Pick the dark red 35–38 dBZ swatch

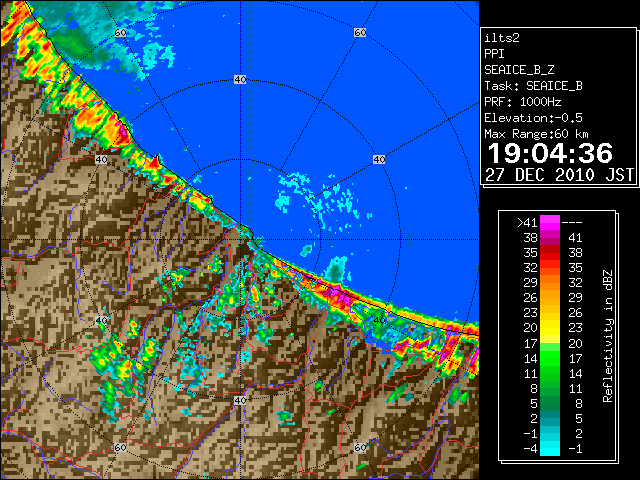550,253
